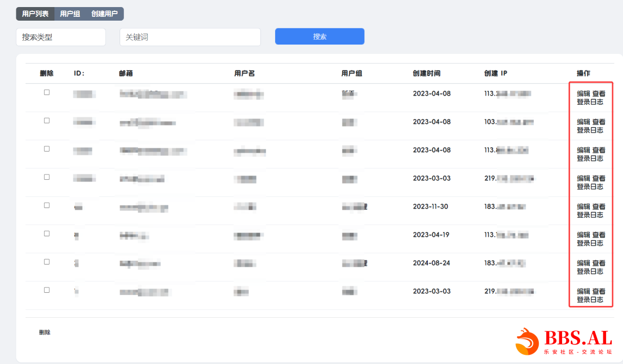Click 查看 for the user with IP 103
The width and height of the screenshot is (623, 364).
599,122
